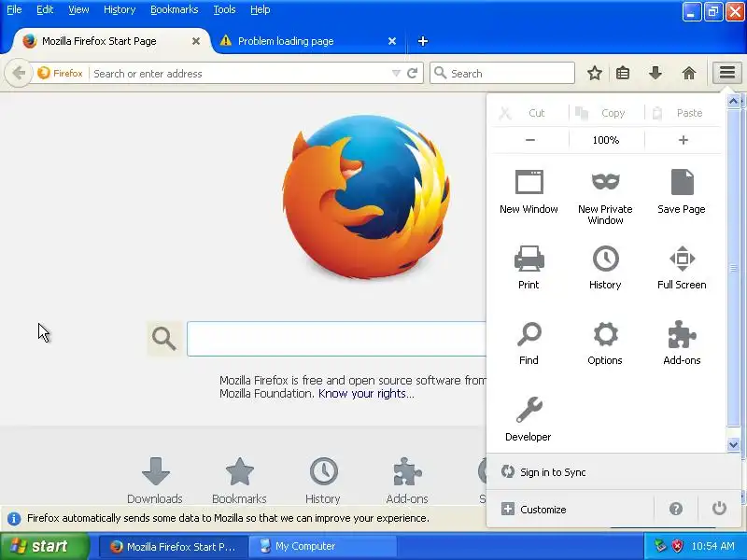Go to the home page icon
747x560 pixels.
689,73
